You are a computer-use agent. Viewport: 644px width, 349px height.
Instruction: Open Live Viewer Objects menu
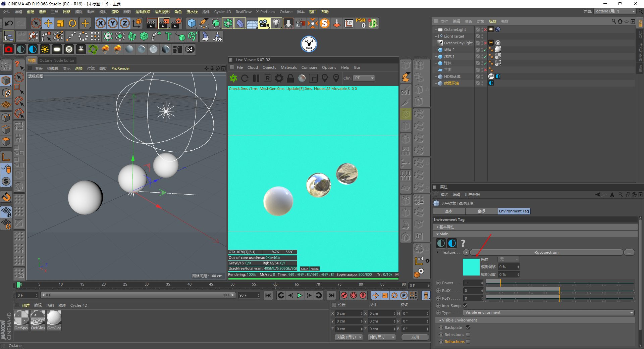tap(269, 67)
